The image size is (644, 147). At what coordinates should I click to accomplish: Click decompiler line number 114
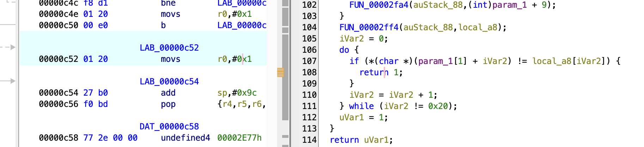click(x=309, y=140)
